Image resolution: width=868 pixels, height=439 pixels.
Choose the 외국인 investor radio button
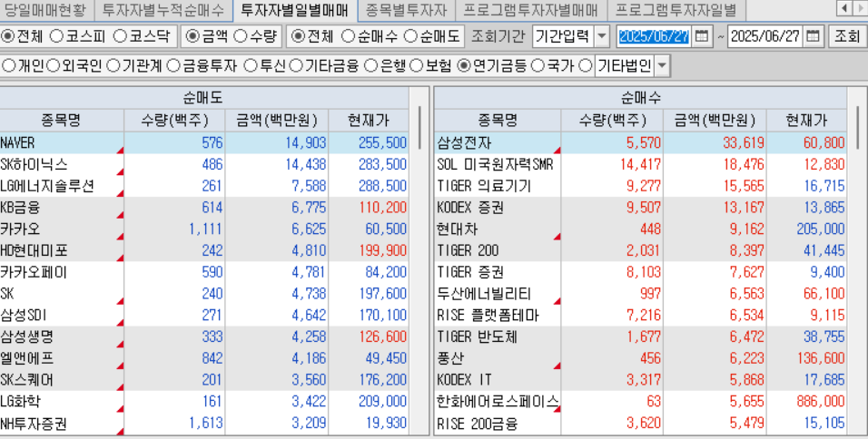[53, 66]
